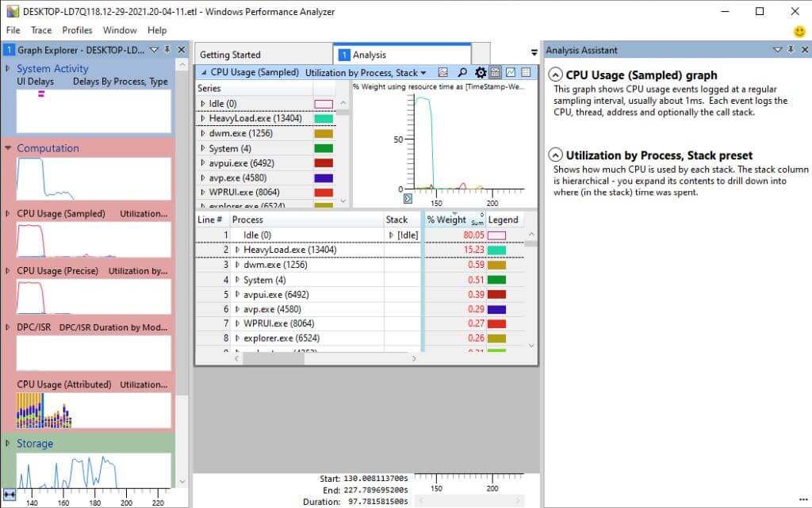Viewport: 812px width, 508px height.
Task: Collapse the CPU Usage (Sampled) graph help section
Action: click(x=555, y=75)
